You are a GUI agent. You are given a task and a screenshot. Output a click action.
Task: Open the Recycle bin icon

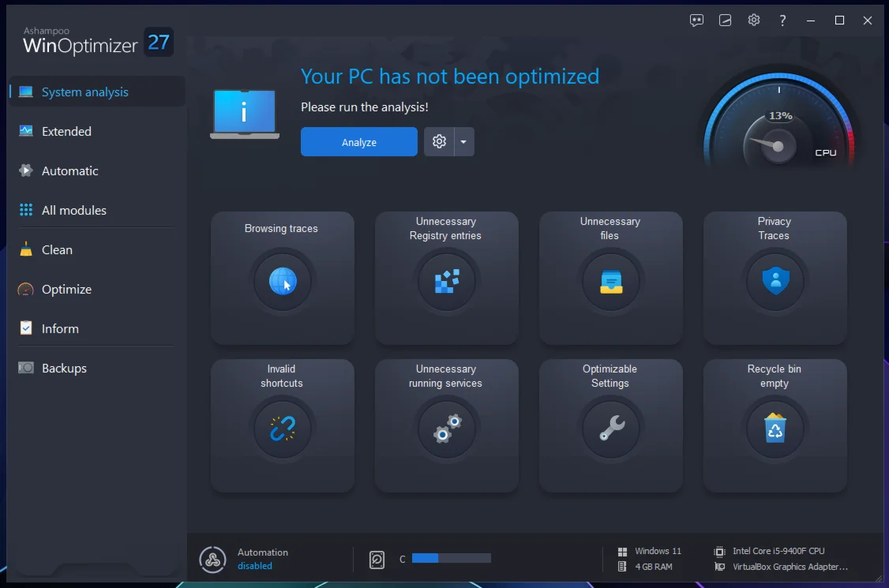click(x=775, y=429)
